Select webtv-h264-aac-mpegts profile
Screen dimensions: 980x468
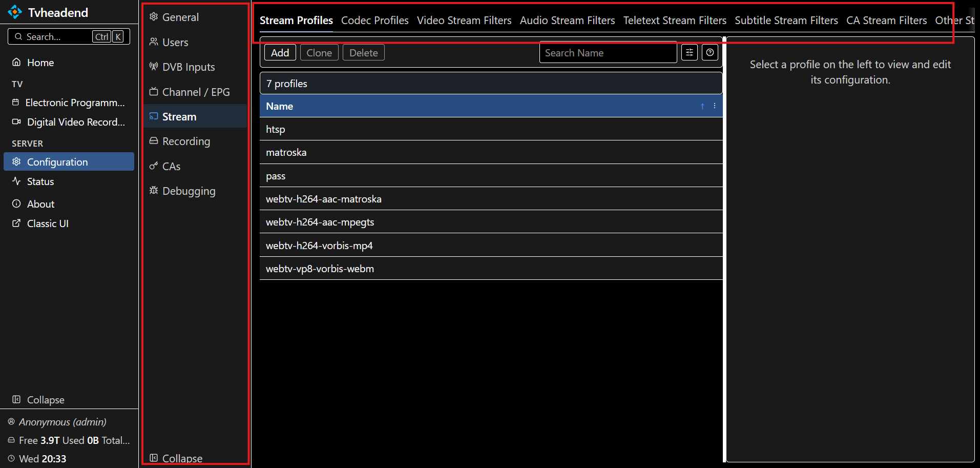(x=491, y=222)
